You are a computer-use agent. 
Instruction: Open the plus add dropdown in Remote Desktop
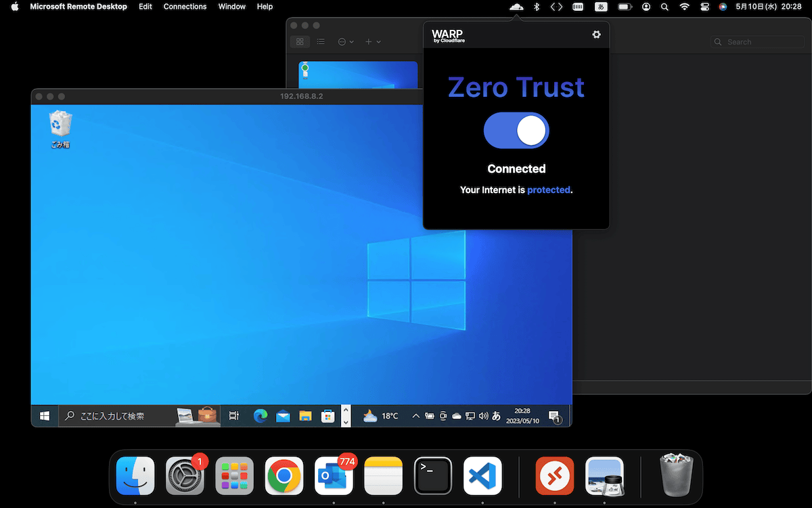click(373, 42)
